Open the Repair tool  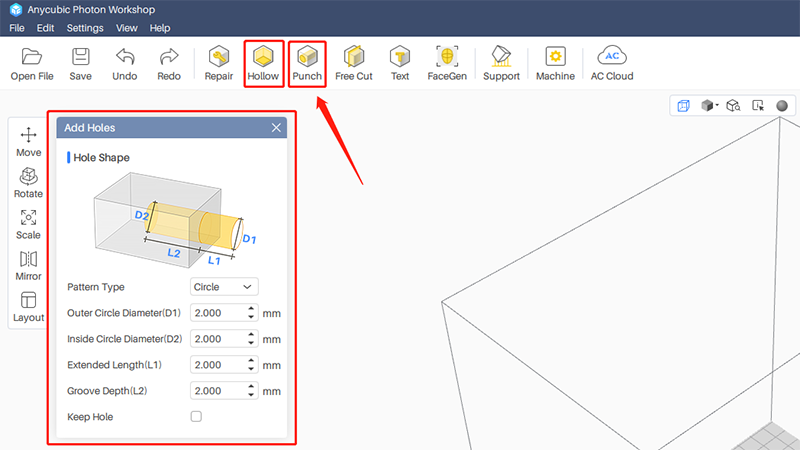click(219, 64)
